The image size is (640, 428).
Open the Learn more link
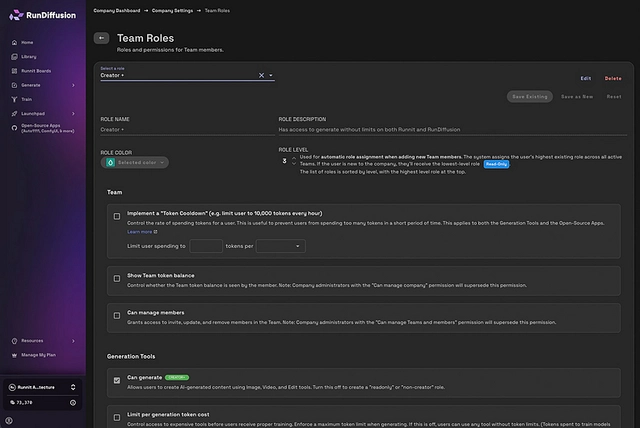pos(140,232)
